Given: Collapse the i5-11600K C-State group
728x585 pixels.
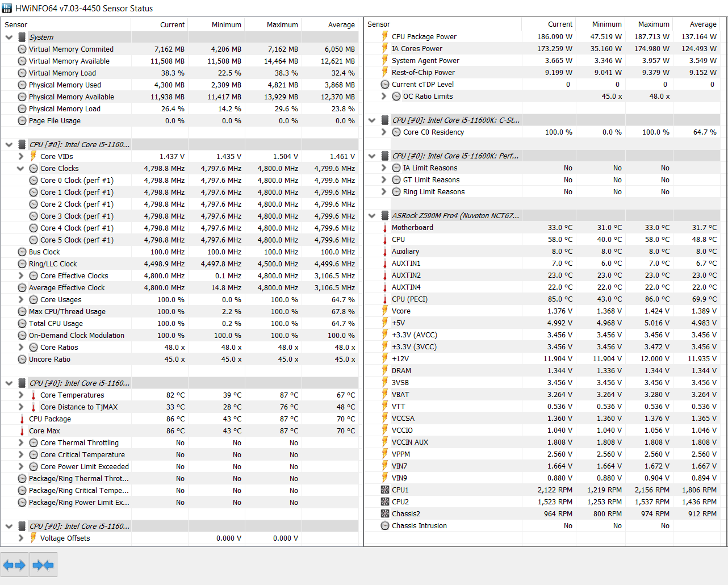Looking at the screenshot, I should tap(372, 120).
